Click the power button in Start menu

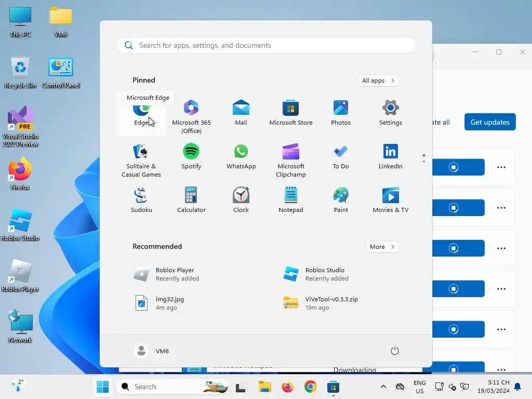tap(395, 351)
